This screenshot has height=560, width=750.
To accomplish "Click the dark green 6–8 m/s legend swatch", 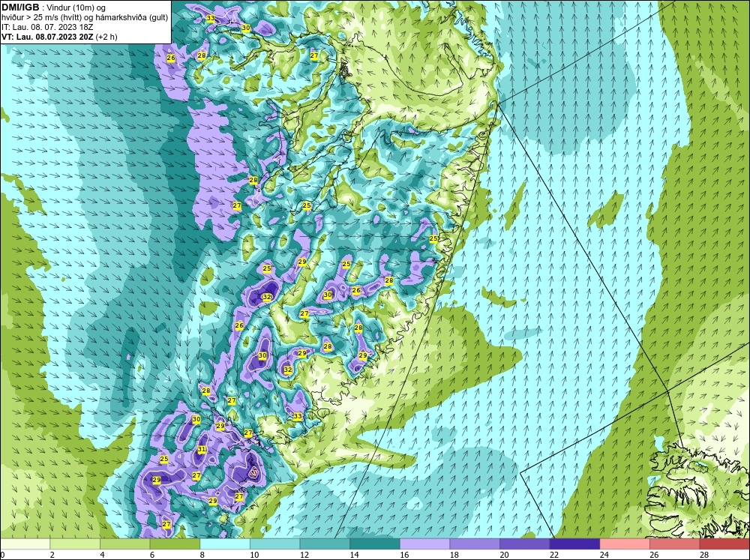I will click(x=175, y=544).
